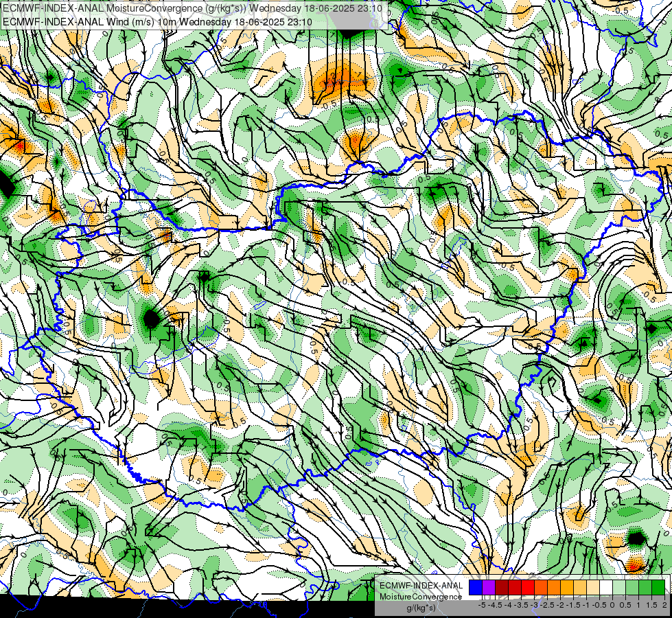This screenshot has width=672, height=618.
Task: Click the -4.5 tick label on the legend
Action: (495, 605)
